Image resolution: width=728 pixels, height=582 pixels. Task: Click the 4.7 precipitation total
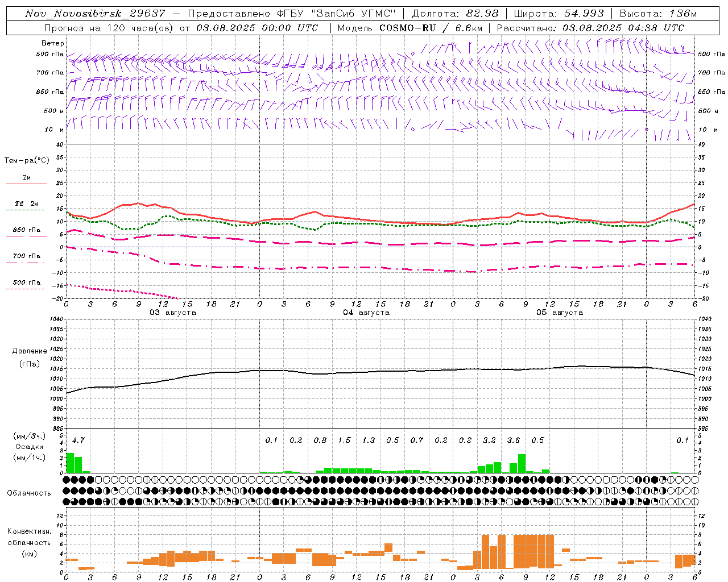point(78,440)
